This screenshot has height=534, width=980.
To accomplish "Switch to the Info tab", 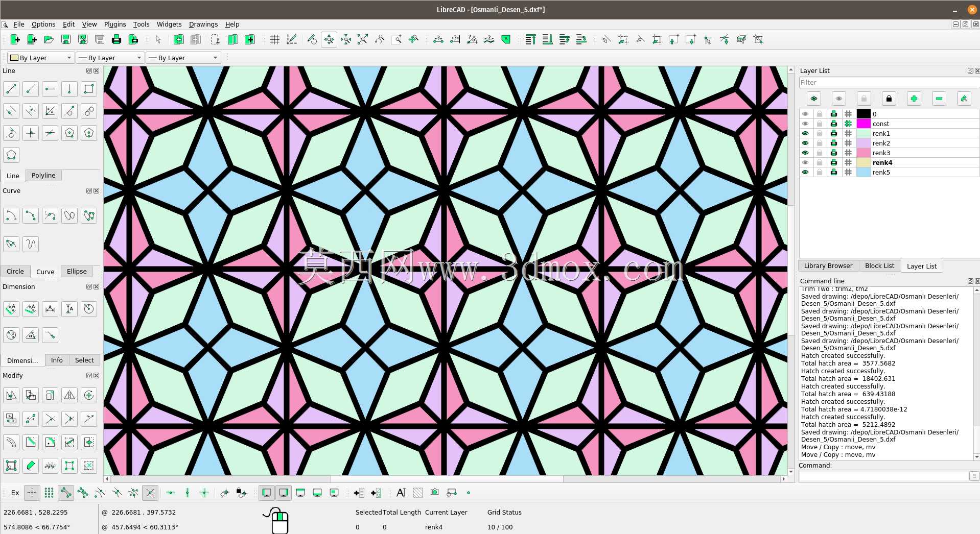I will [x=57, y=360].
